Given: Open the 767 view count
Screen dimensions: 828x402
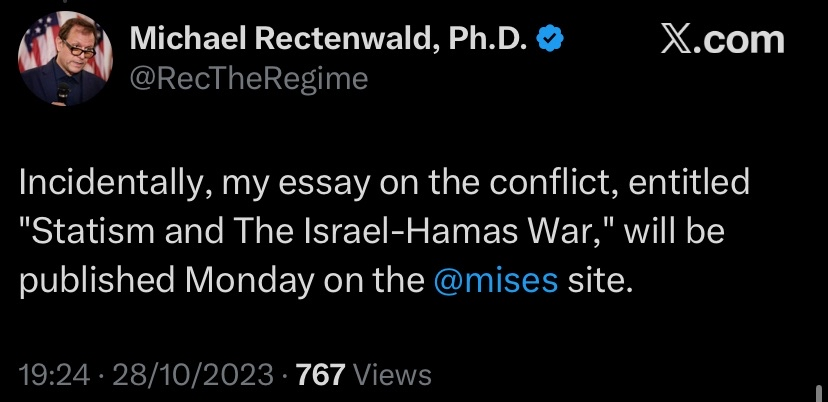Looking at the screenshot, I should click(321, 375).
